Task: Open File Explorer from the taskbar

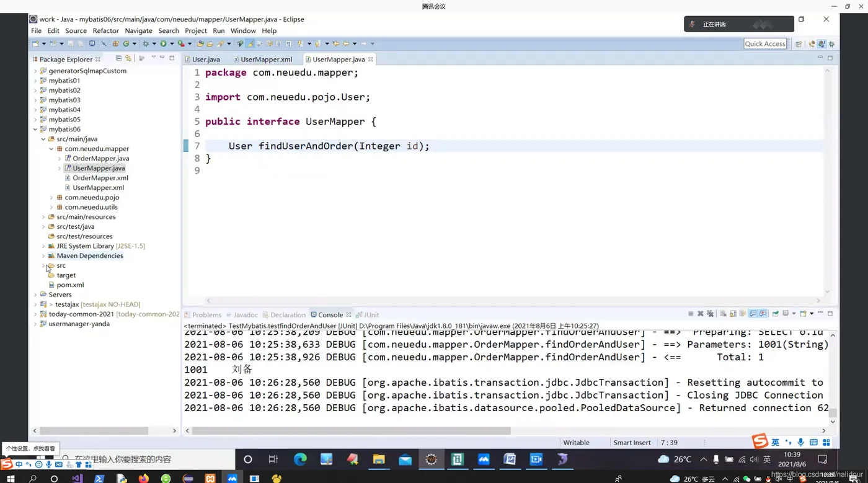Action: click(379, 459)
